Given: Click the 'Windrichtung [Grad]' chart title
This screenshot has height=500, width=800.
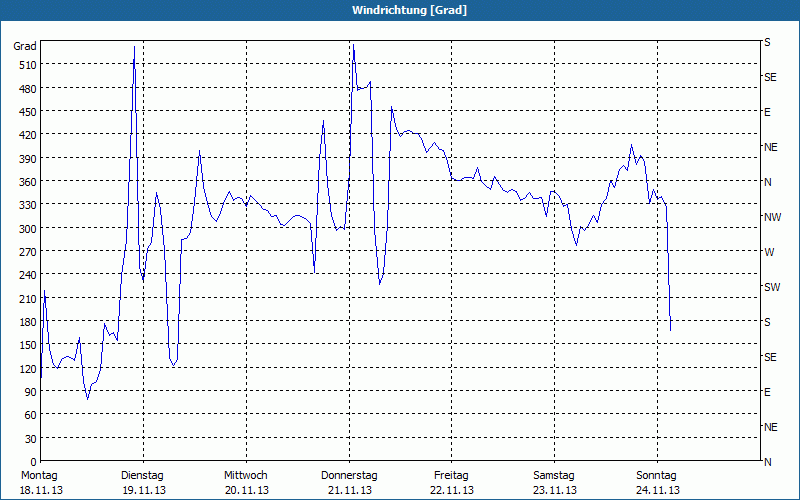Looking at the screenshot, I should tap(409, 10).
